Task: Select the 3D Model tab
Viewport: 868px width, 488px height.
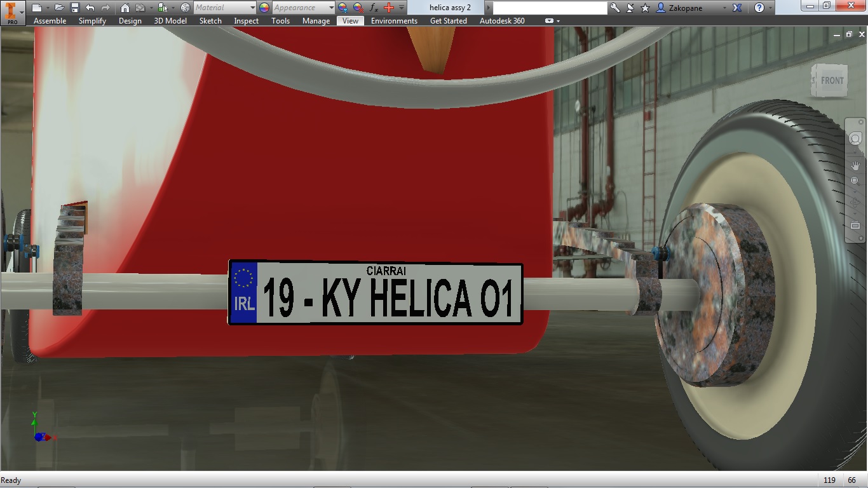Action: click(170, 21)
